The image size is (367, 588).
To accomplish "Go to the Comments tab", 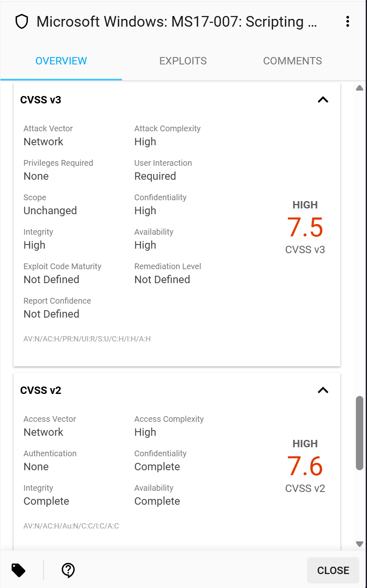I will [x=293, y=61].
